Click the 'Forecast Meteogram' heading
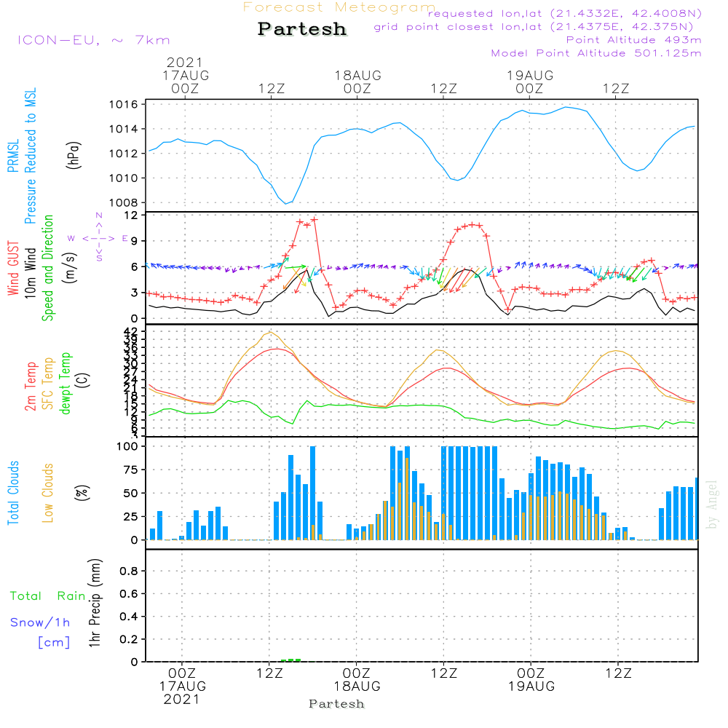 pos(339,7)
